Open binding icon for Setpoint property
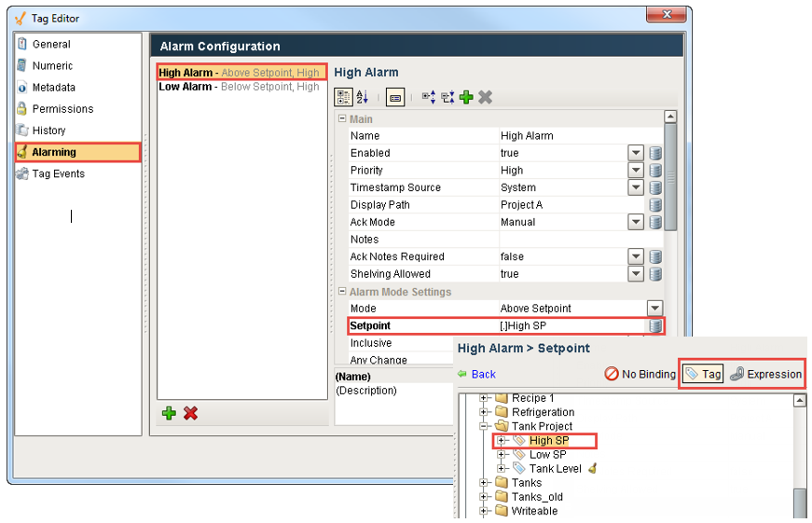Viewport: 812px width, 523px height. click(655, 326)
